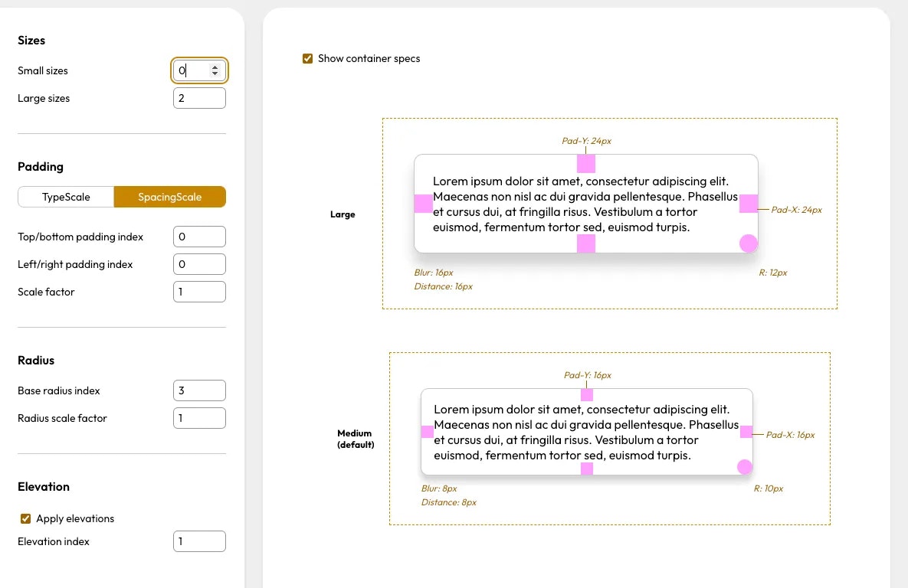Screen dimensions: 908x588
Task: Toggle the Apply elevations checkbox
Action: point(25,518)
